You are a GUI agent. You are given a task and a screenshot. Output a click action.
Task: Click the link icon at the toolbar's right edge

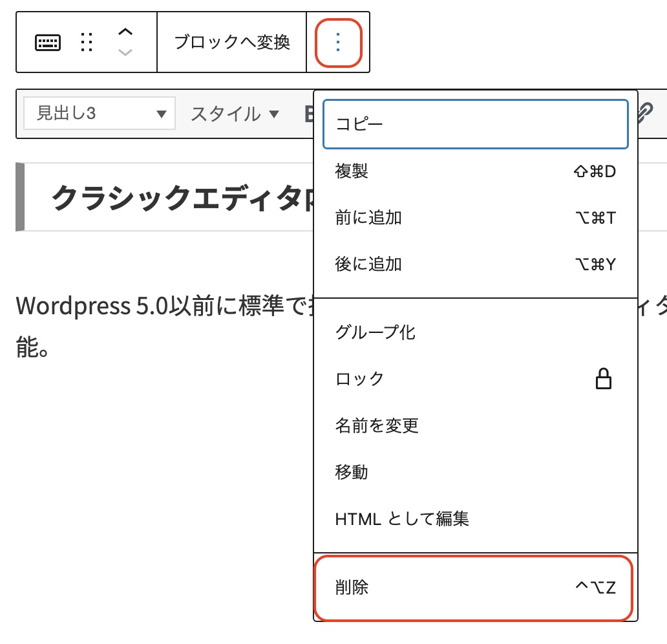645,113
